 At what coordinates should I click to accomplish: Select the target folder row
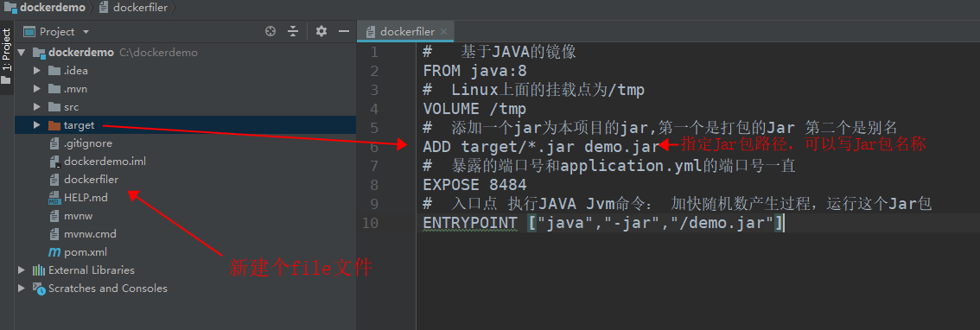click(x=185, y=125)
